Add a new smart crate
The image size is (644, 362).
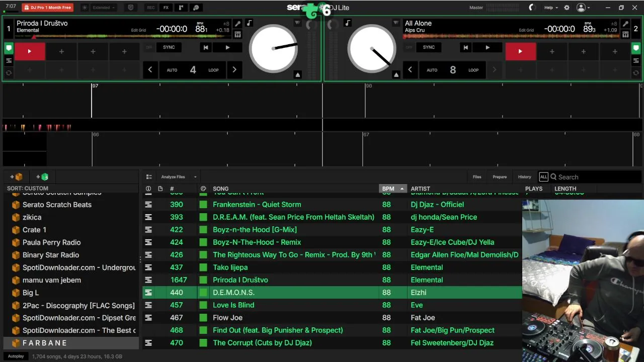(43, 177)
